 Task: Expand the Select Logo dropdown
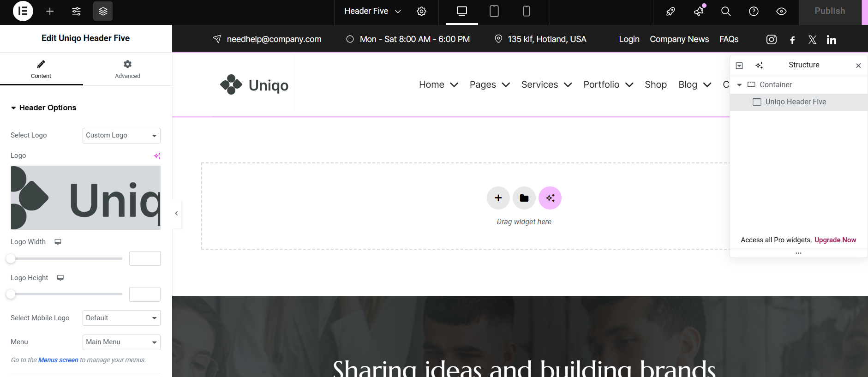(121, 136)
